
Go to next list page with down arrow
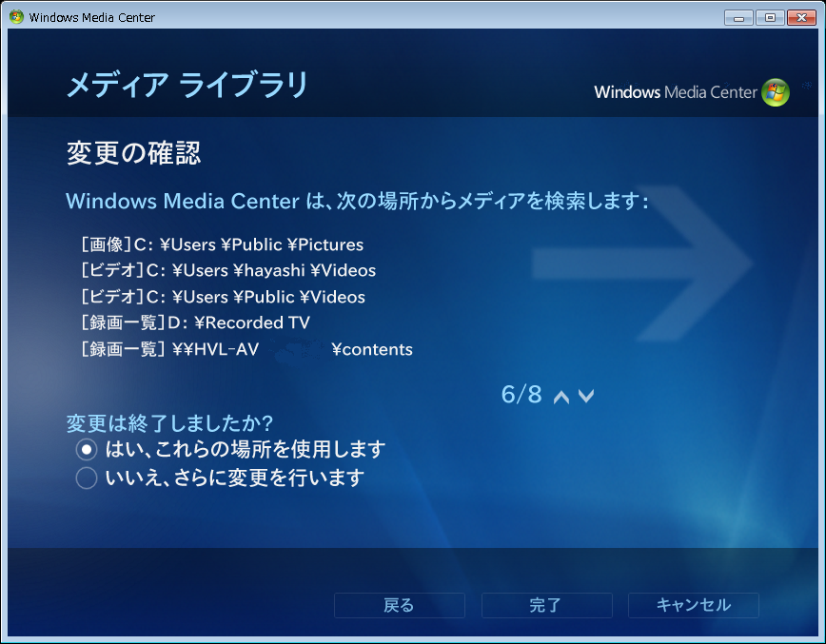pyautogui.click(x=586, y=396)
